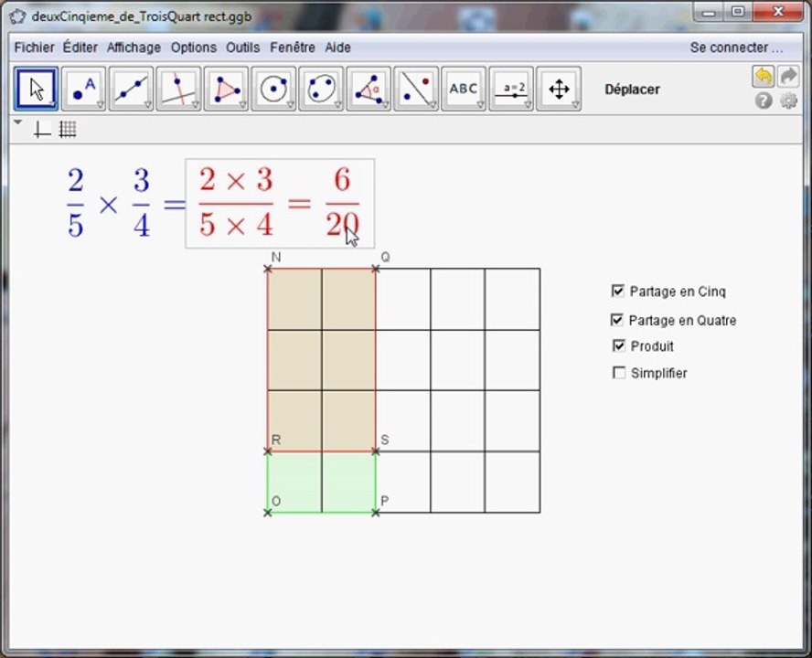Uncheck the Partage en Cinq checkbox
The image size is (812, 658).
pos(618,291)
